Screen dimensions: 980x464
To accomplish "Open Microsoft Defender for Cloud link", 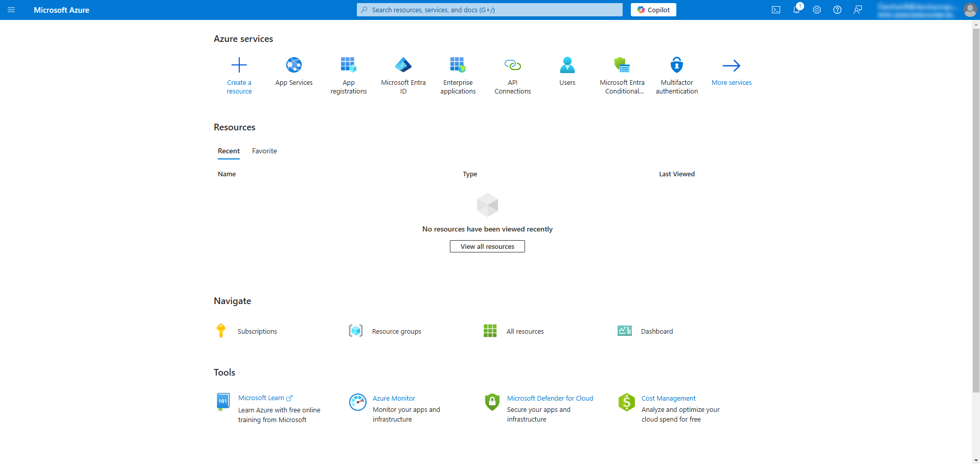I will point(550,399).
